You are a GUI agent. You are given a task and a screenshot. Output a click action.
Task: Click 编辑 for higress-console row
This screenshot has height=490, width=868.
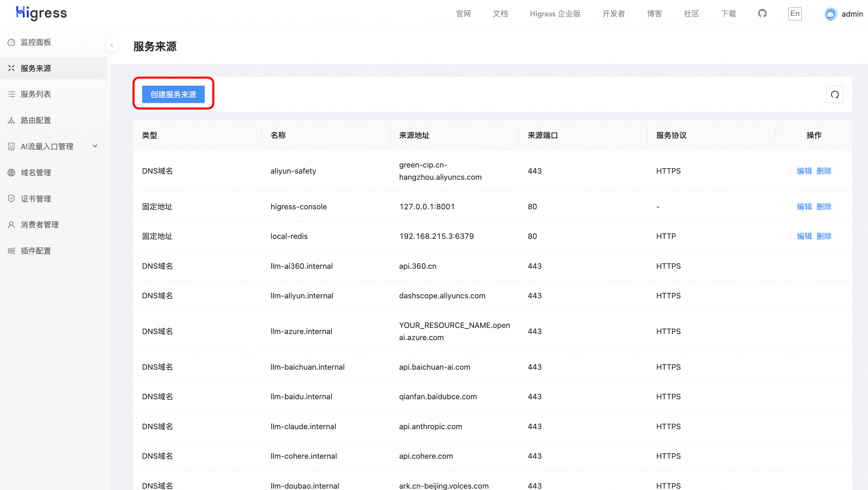click(804, 207)
